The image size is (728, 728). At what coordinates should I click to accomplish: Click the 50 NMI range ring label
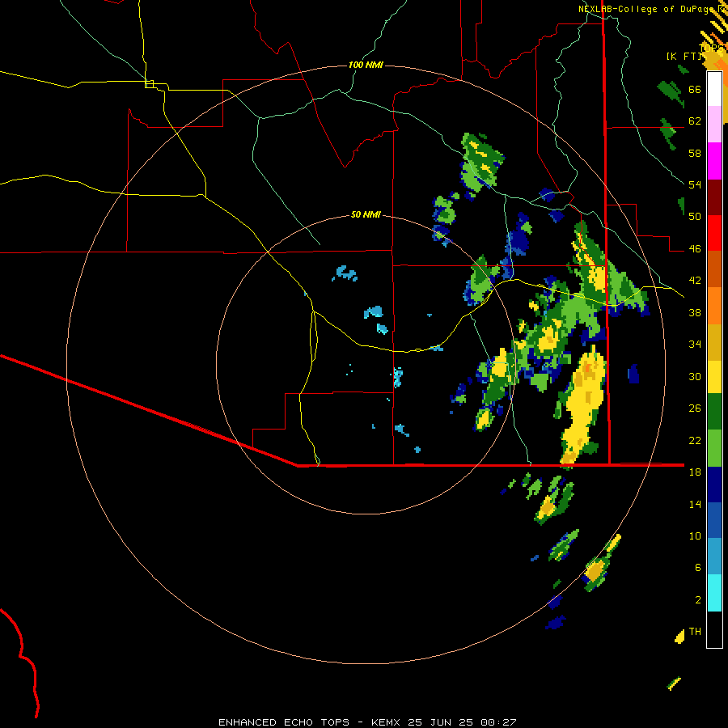(x=366, y=214)
